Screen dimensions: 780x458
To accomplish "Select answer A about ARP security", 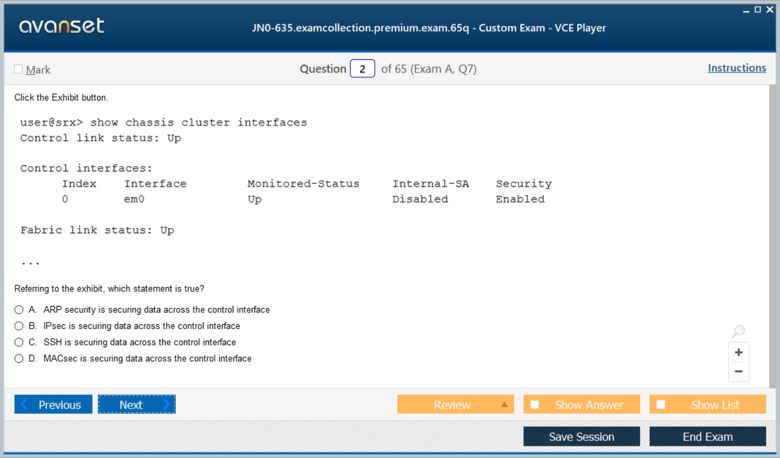I will (x=19, y=310).
